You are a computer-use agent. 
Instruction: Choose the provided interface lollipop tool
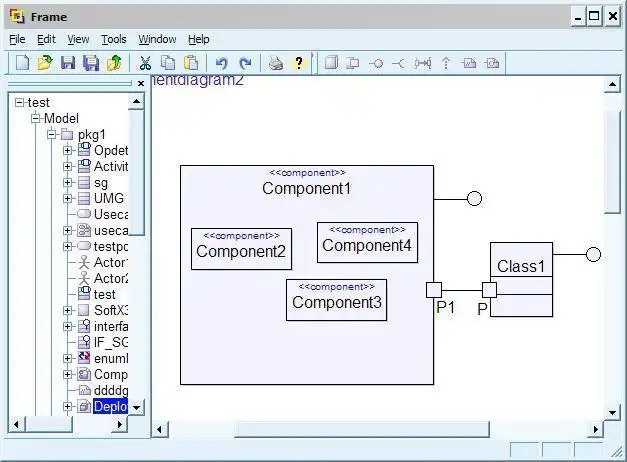click(x=376, y=63)
